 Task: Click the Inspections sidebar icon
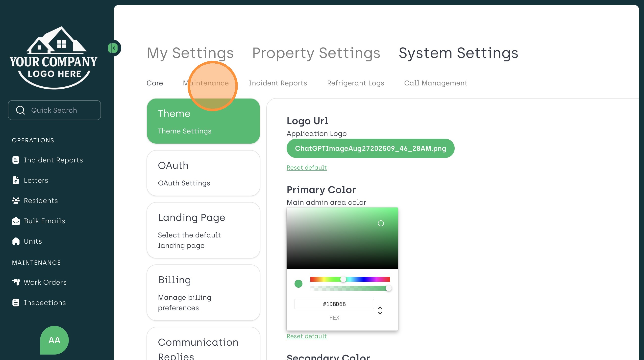tap(16, 303)
